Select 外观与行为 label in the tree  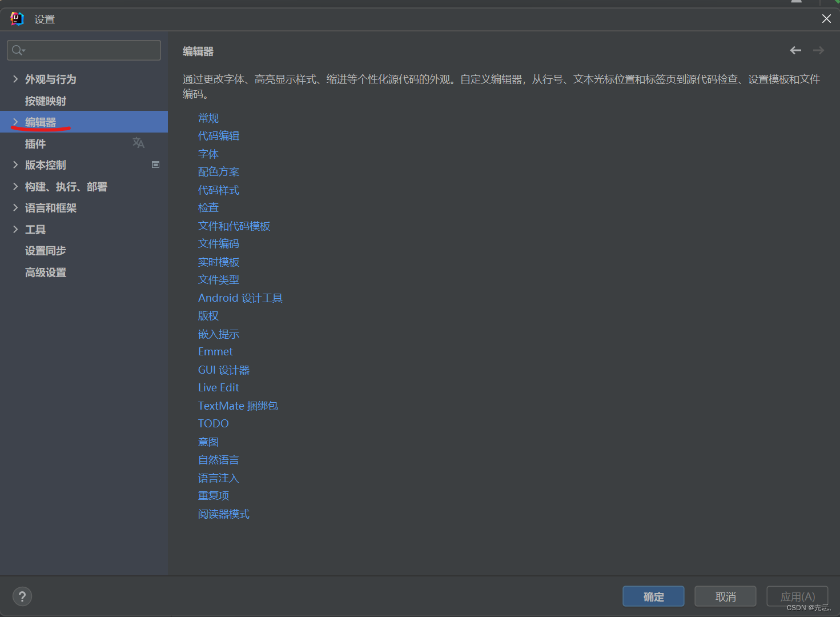point(51,79)
